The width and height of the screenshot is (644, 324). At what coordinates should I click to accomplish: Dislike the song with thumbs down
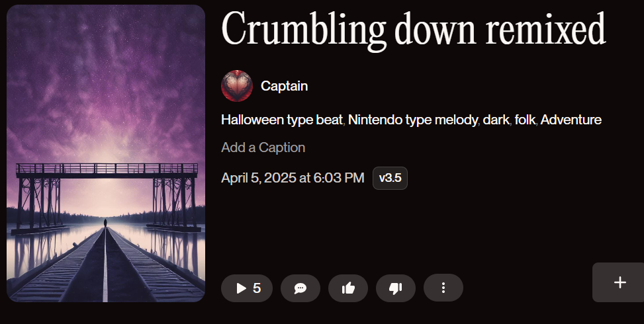tap(396, 288)
